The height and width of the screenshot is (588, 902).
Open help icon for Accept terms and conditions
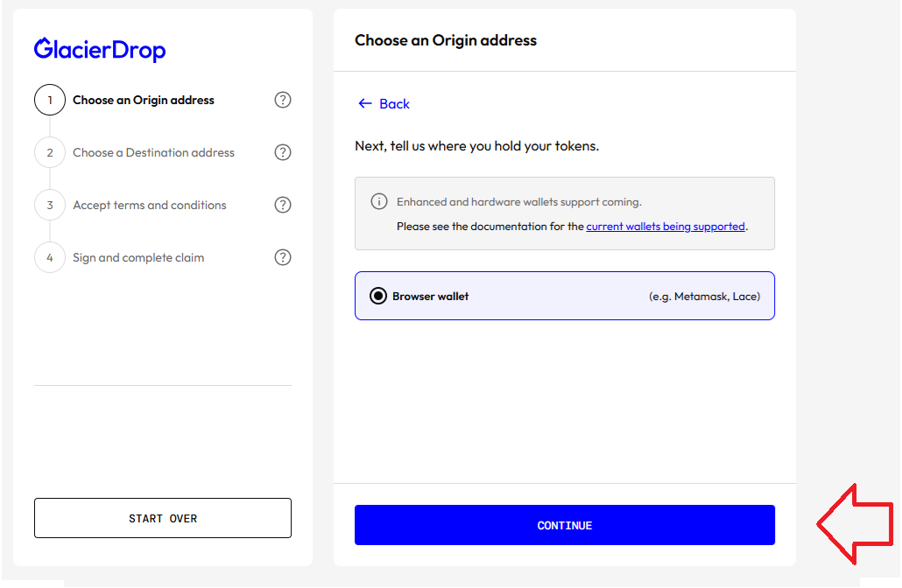(x=283, y=205)
